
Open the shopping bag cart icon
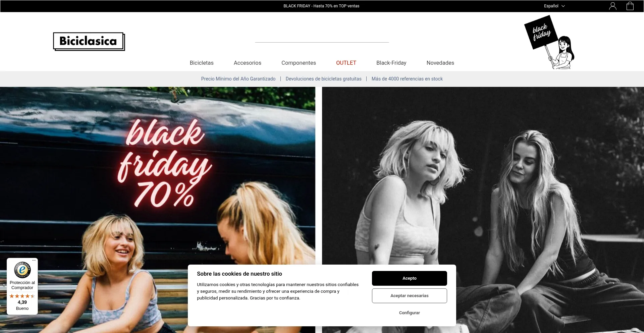tap(630, 6)
